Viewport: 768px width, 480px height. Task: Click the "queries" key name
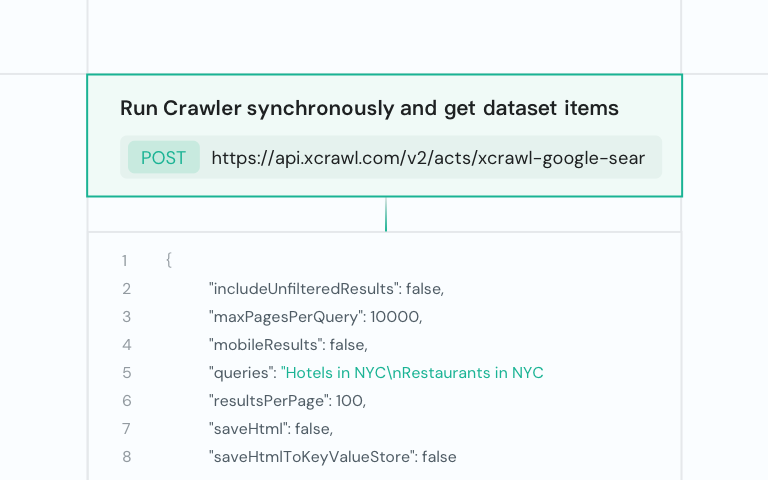tap(242, 373)
